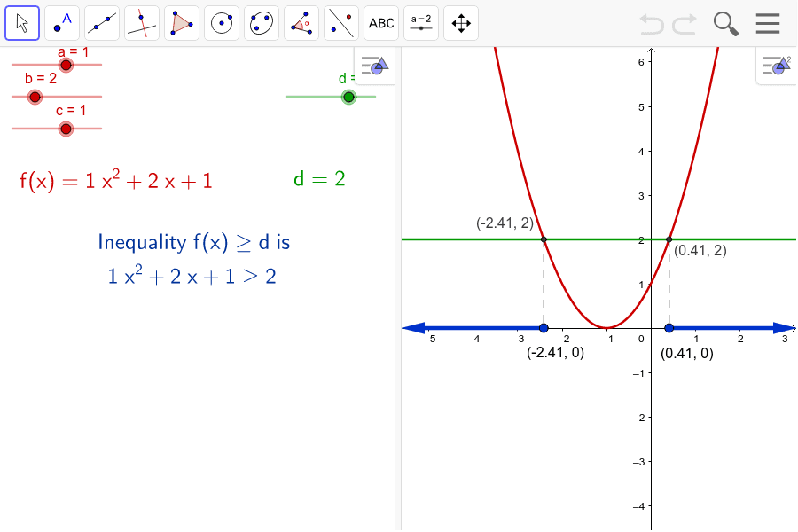Click the left blue ray arrowhead

pyautogui.click(x=413, y=328)
